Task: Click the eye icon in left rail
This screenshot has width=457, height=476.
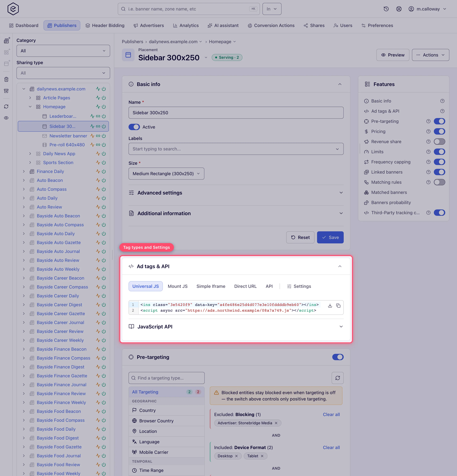Action: [x=6, y=118]
